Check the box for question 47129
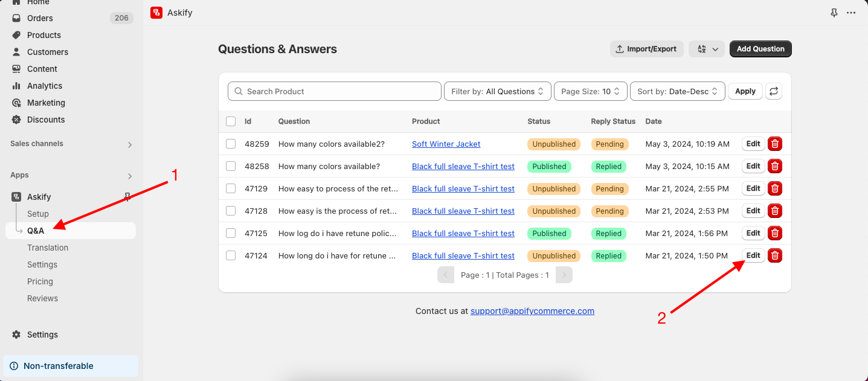The height and width of the screenshot is (381, 868). coord(231,188)
